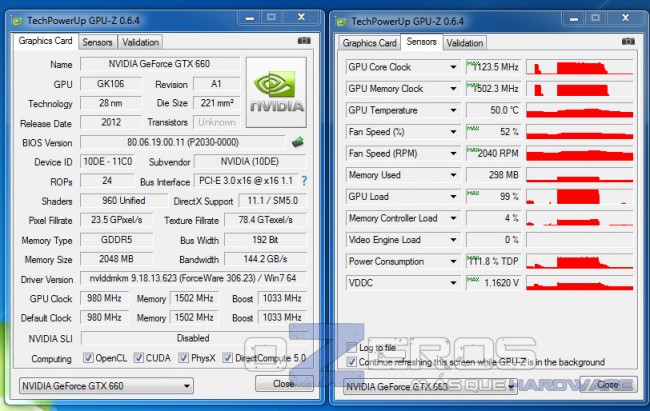Open GPU Memory Clock sensor dropdown

tap(454, 88)
